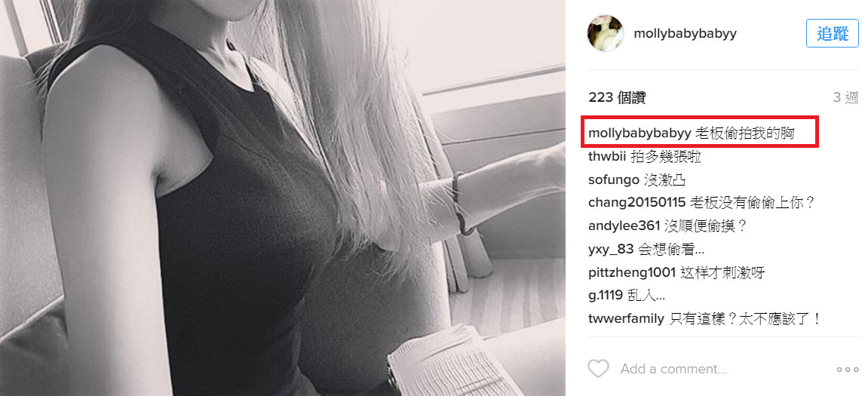
Task: Click the blue 追蹤 follow button
Action: click(832, 33)
